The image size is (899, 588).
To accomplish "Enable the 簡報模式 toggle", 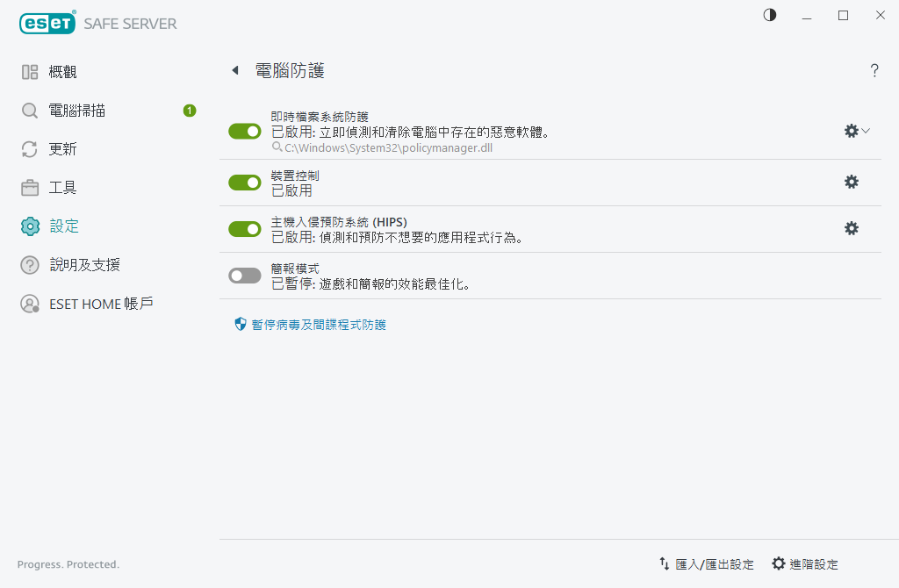I will tap(245, 276).
